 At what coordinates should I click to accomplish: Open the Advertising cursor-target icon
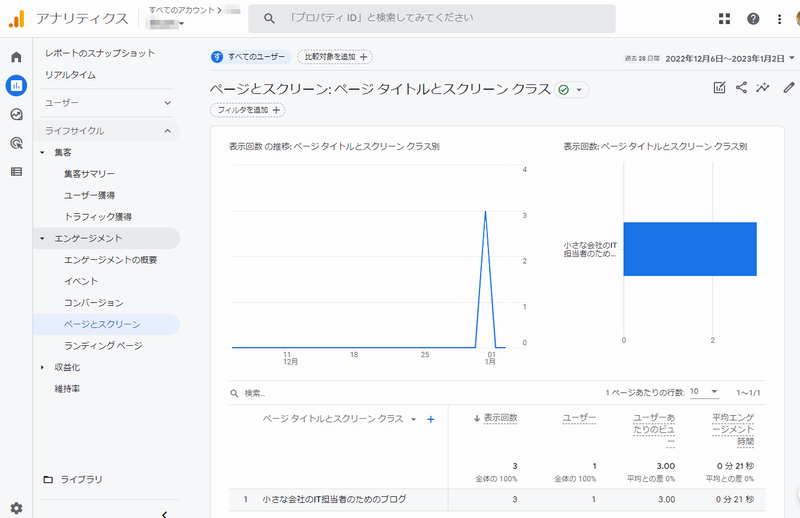(16, 143)
